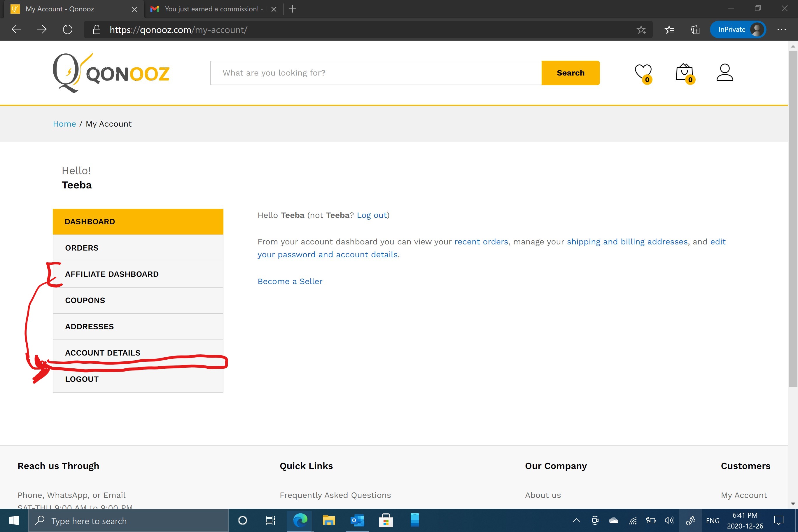This screenshot has height=532, width=798.
Task: Open the shopping bag cart icon
Action: pos(684,73)
